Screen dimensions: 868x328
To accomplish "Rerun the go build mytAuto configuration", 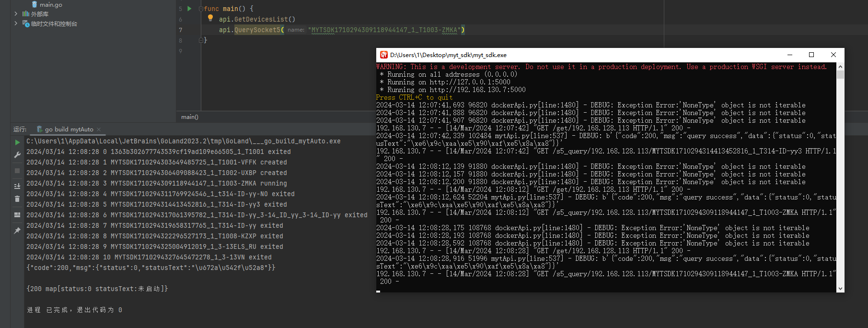I will (x=17, y=142).
